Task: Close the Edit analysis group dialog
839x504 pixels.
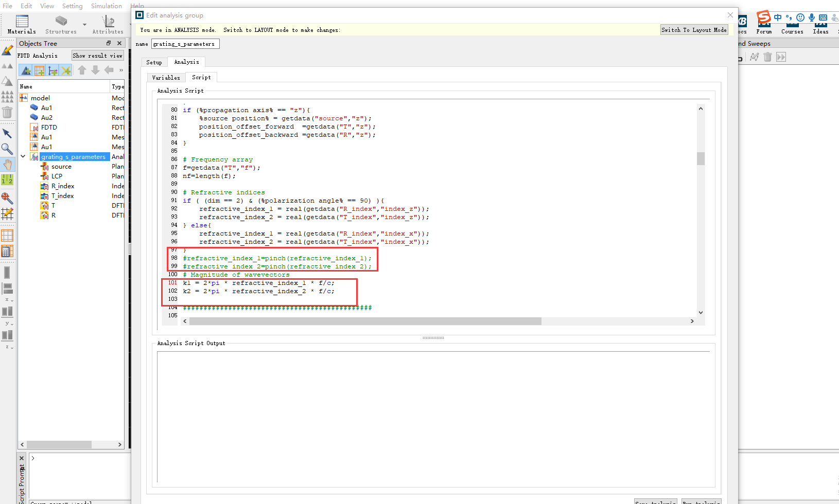Action: coord(730,15)
